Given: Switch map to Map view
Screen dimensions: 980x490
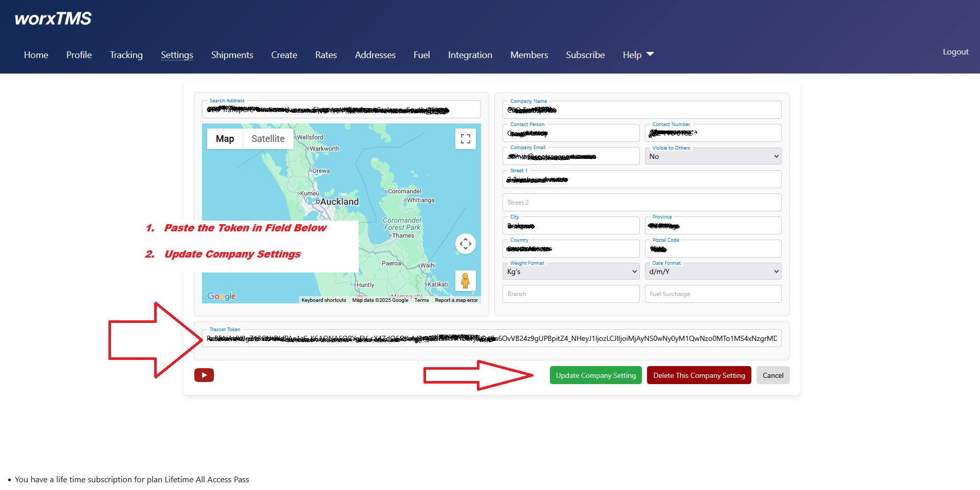Looking at the screenshot, I should (x=225, y=139).
